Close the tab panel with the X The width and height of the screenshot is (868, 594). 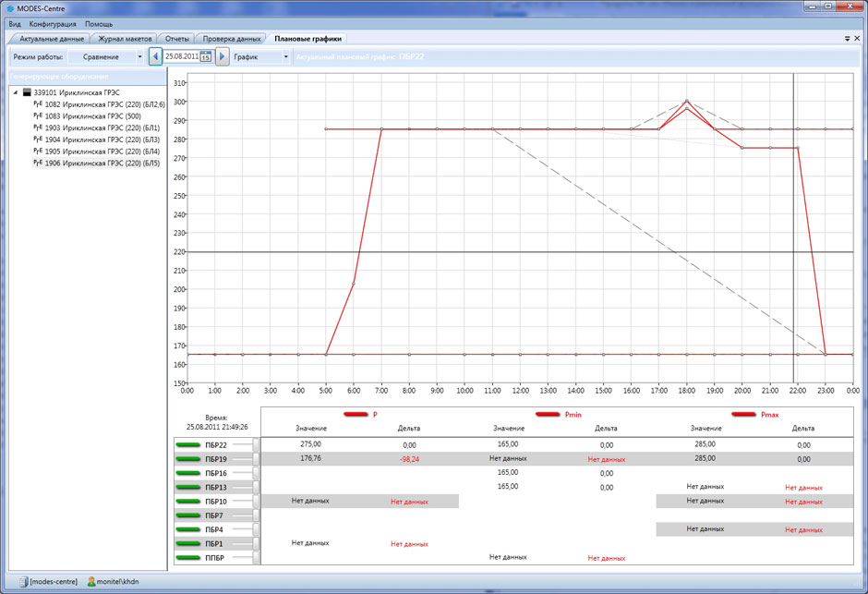(x=857, y=39)
